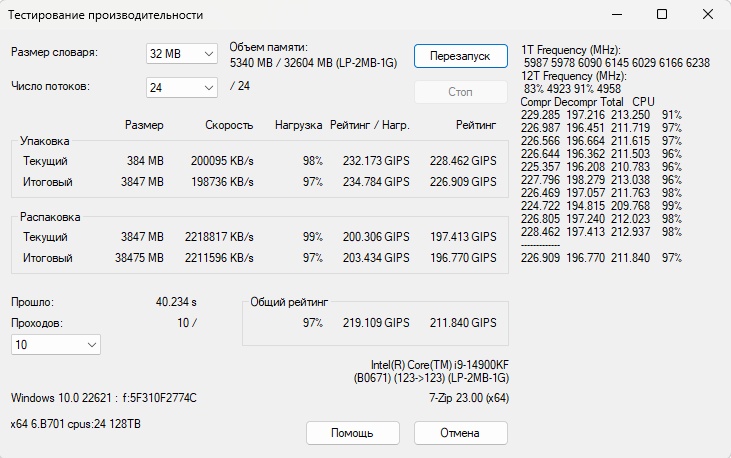Click the 1T Frequency (MHz) heading text

coord(571,49)
